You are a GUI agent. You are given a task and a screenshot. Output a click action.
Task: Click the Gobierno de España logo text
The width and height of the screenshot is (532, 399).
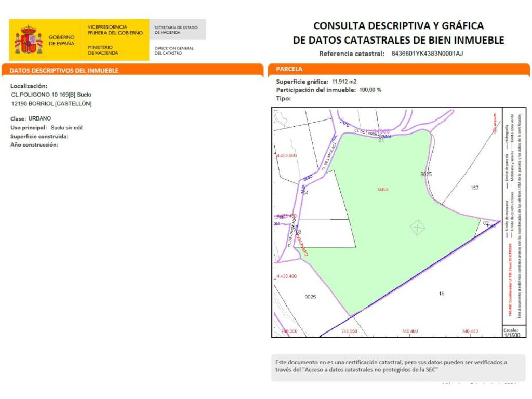point(62,41)
